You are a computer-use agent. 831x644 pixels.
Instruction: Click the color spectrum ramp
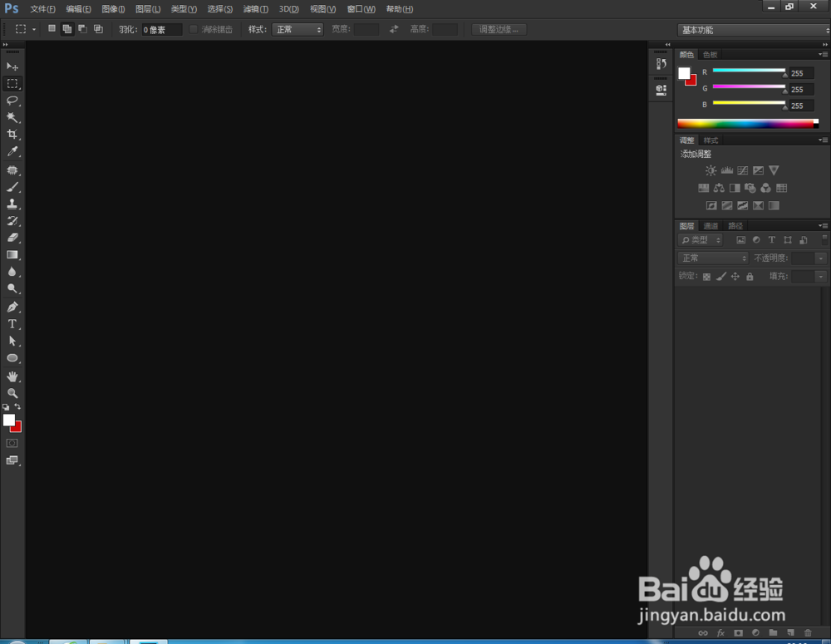[x=748, y=124]
